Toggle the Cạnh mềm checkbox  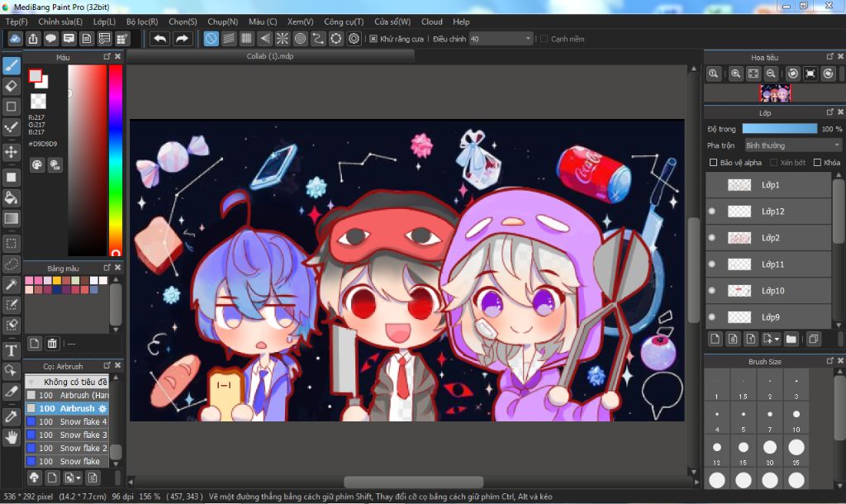(544, 39)
